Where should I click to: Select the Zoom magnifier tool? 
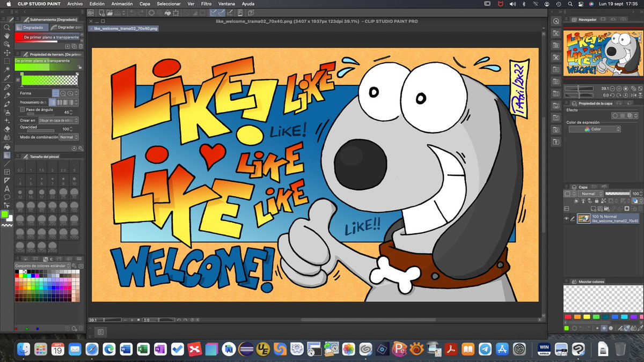pyautogui.click(x=7, y=28)
